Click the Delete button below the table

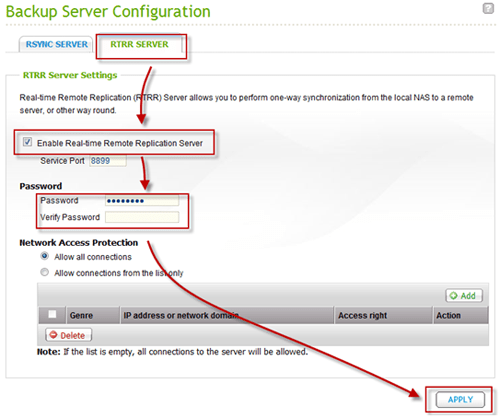[68, 335]
